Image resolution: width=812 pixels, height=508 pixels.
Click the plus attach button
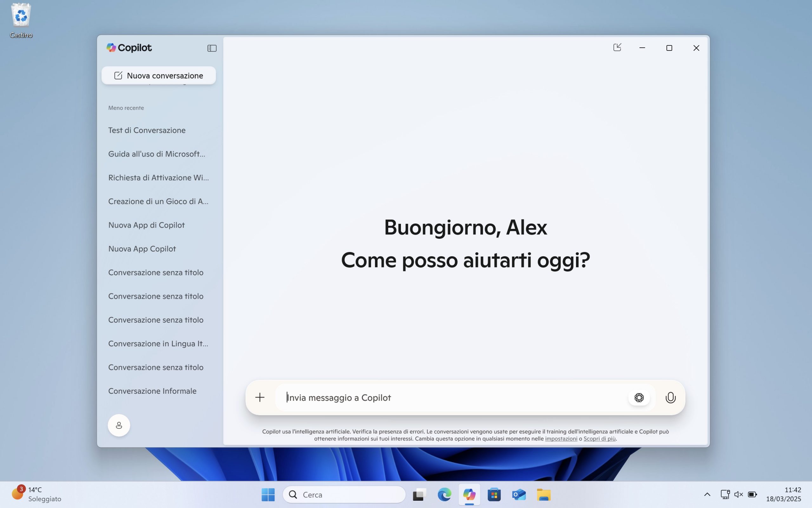click(x=260, y=398)
